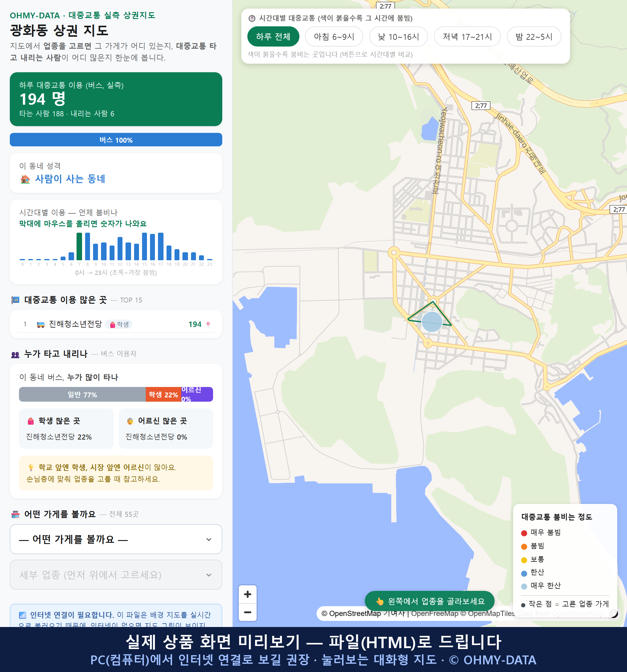Viewport: 627px width, 672px height.
Task: Click the shop icon by 어떤 가게를 볼까요
Action: coord(16,514)
